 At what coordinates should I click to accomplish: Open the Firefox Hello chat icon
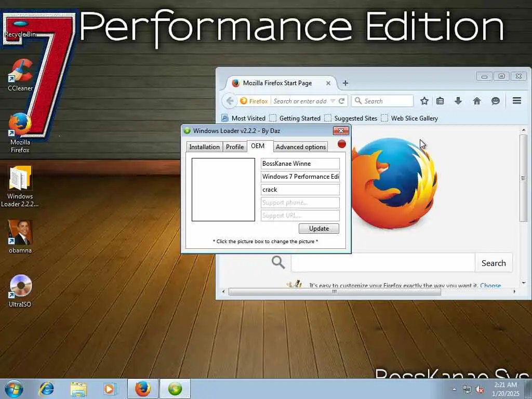(495, 101)
